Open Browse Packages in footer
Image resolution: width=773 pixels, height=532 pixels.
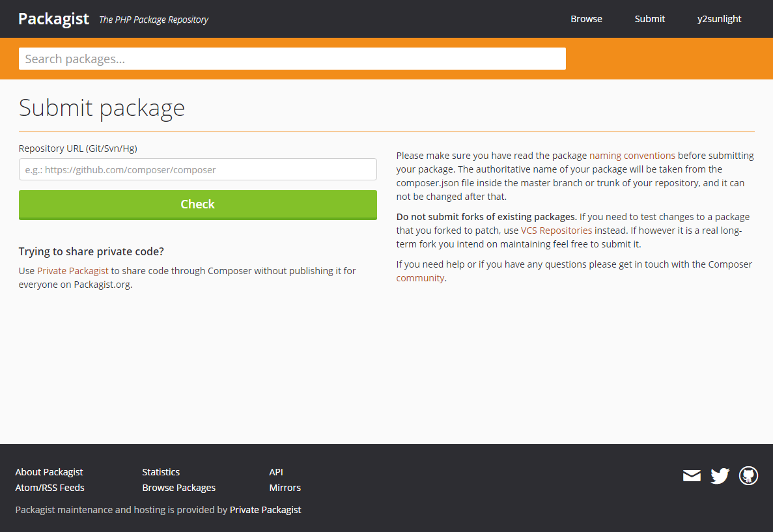(x=178, y=488)
